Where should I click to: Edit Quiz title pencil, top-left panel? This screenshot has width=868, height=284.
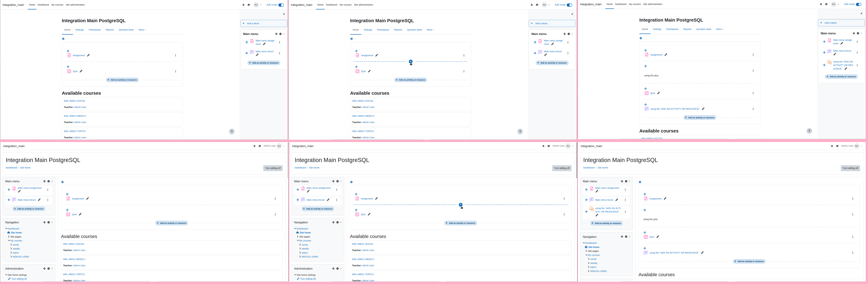[81, 71]
